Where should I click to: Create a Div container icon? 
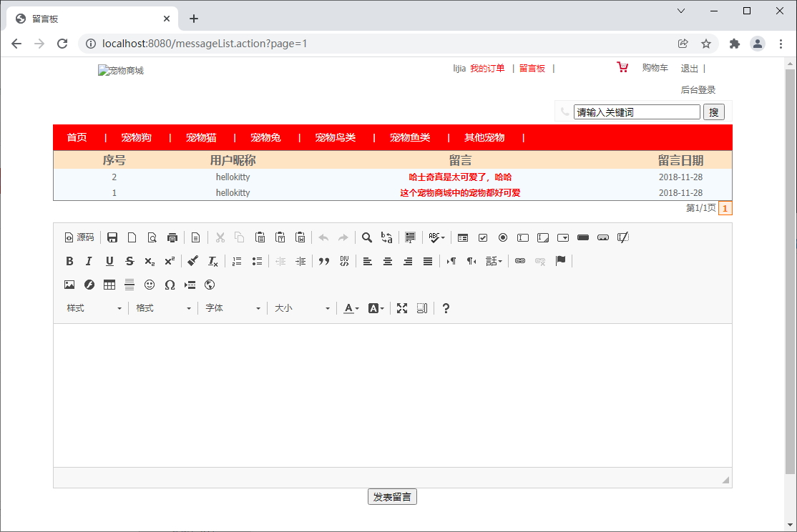(344, 261)
